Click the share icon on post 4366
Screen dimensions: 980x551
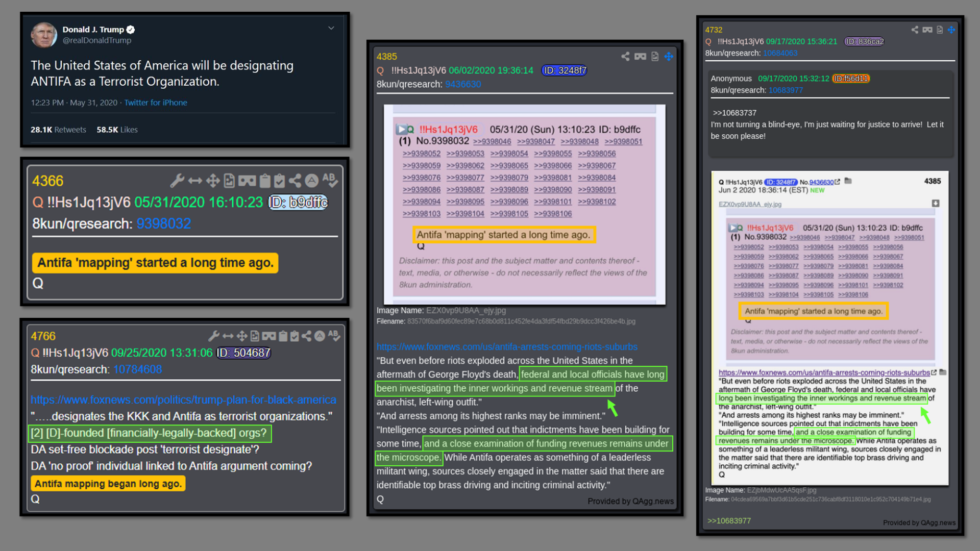(x=295, y=181)
